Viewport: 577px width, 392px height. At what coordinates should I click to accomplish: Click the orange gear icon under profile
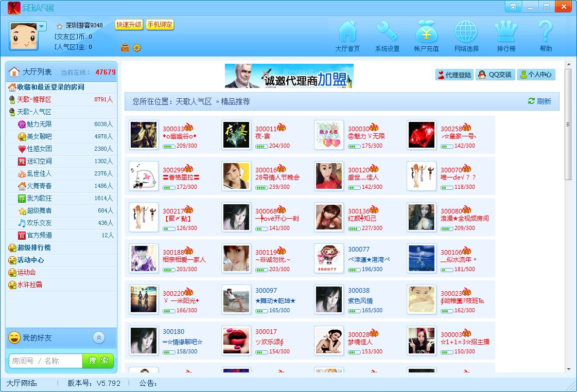[x=137, y=48]
